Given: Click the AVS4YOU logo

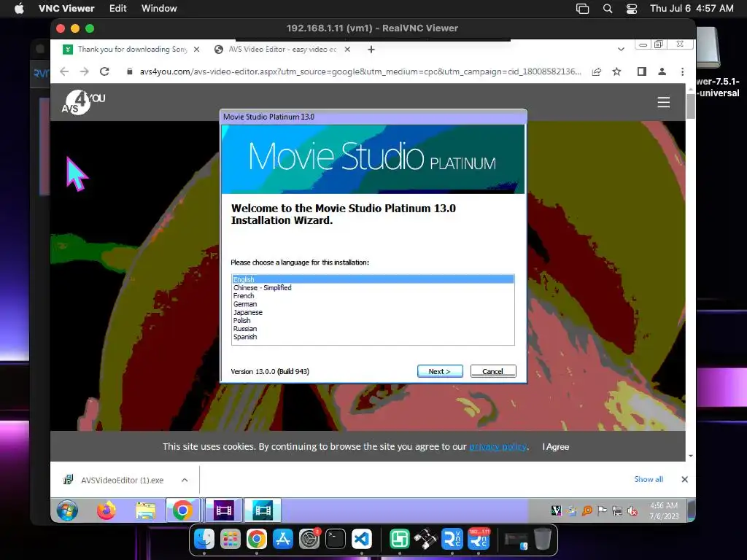Looking at the screenshot, I should tap(83, 102).
